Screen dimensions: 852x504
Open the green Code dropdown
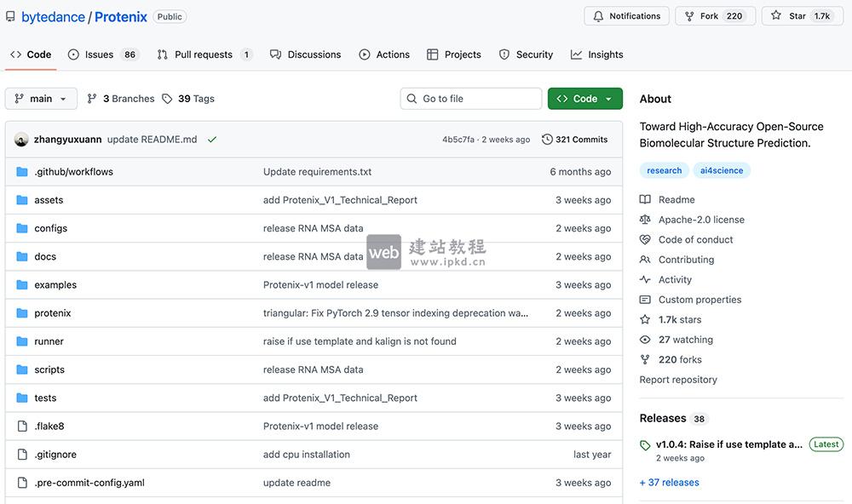pyautogui.click(x=584, y=98)
